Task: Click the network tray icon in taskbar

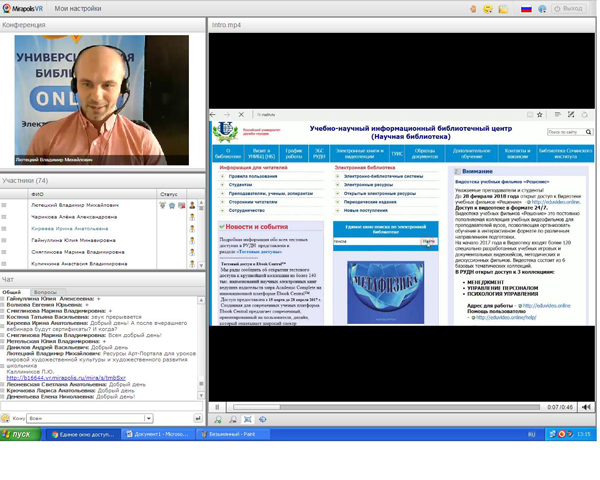Action: (x=553, y=434)
